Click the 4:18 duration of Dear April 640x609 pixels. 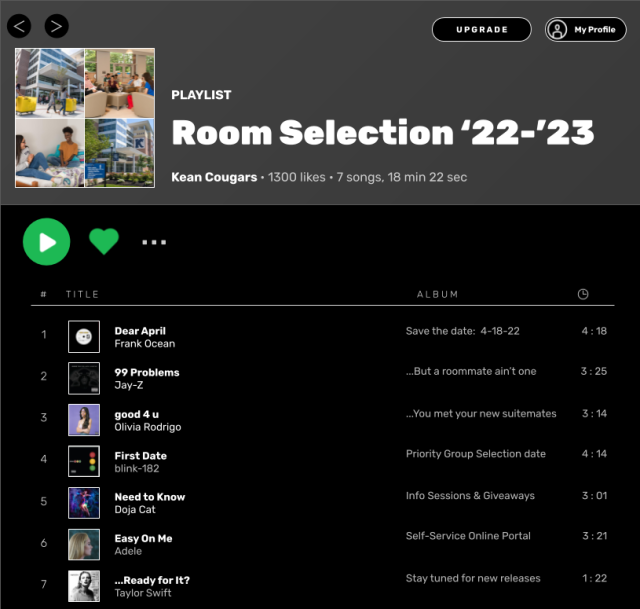click(x=594, y=331)
